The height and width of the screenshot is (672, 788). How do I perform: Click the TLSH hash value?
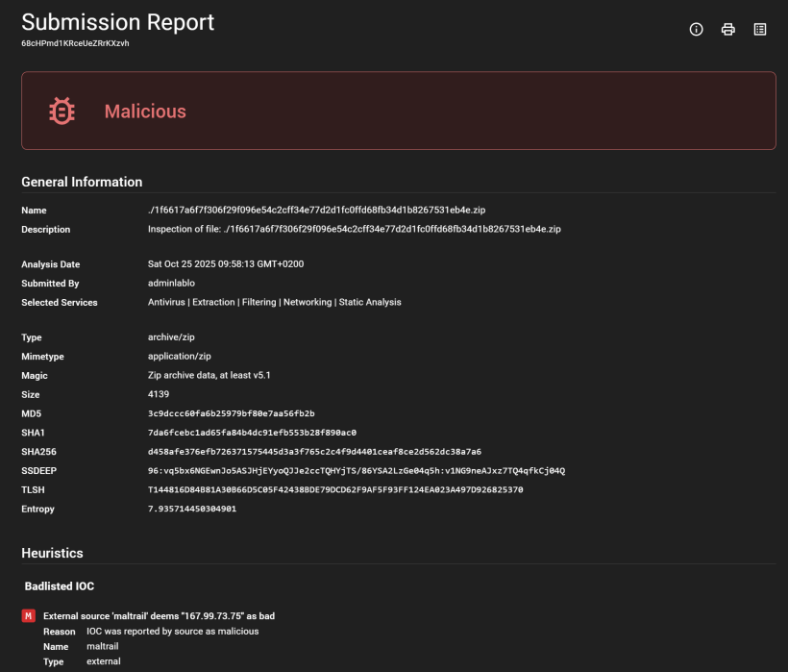[x=334, y=489]
